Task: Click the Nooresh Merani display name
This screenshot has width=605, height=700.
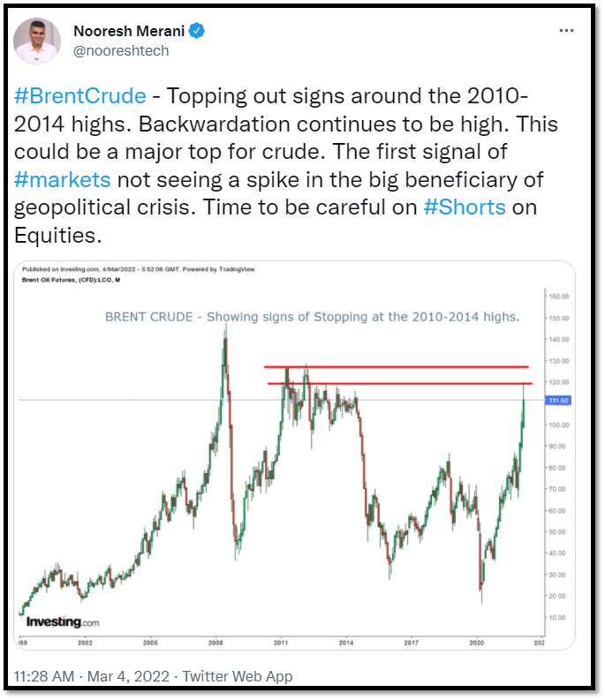Action: 129,31
